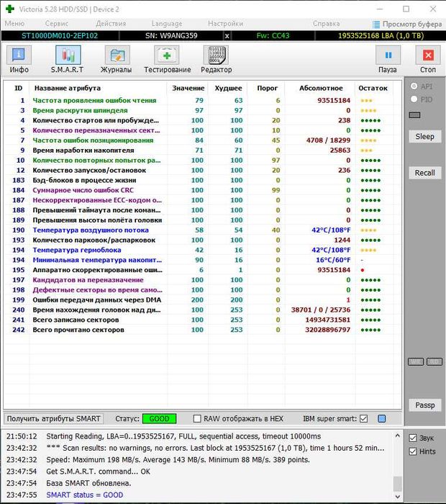
Task: Toggle the IBM super smart checkbox
Action: (x=363, y=418)
